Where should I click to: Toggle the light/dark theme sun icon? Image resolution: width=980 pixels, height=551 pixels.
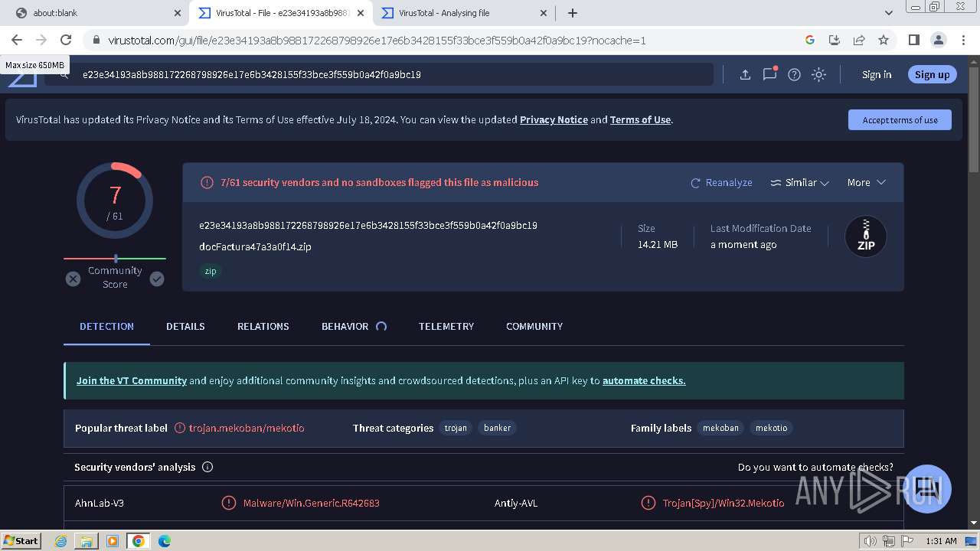tap(818, 74)
